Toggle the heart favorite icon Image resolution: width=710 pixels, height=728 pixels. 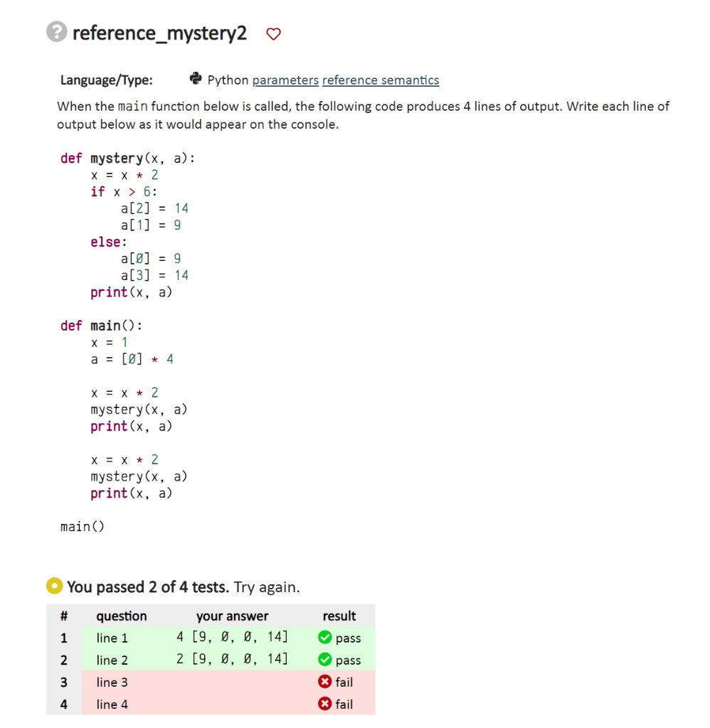click(x=273, y=33)
